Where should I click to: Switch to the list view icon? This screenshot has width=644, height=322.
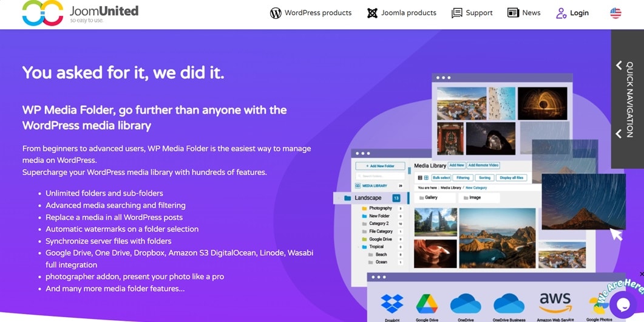(x=420, y=177)
